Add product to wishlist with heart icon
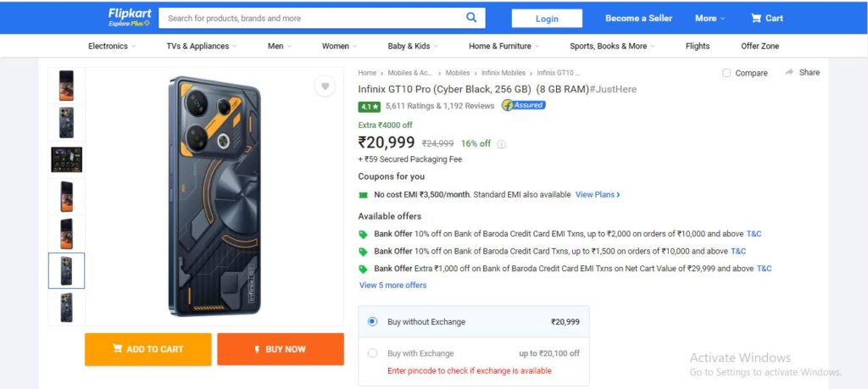 (325, 86)
